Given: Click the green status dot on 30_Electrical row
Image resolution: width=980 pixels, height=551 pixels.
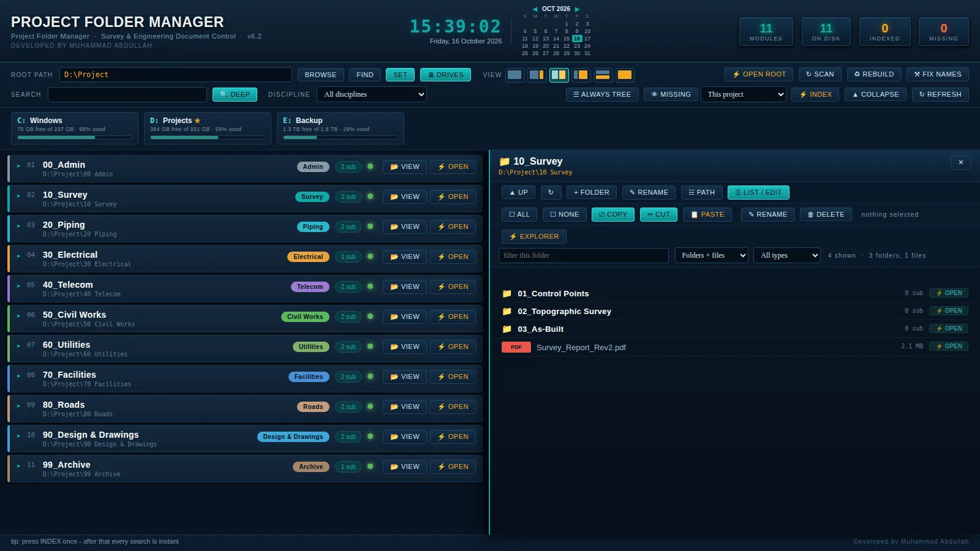Looking at the screenshot, I should [370, 257].
